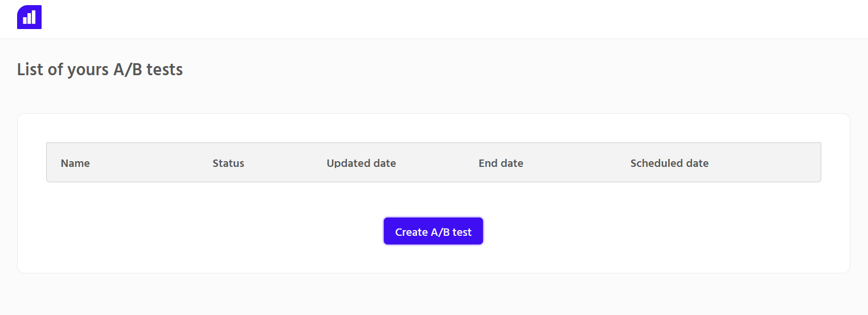Click the white bars inside the logo
Viewport: 868px width, 315px height.
pyautogui.click(x=29, y=18)
